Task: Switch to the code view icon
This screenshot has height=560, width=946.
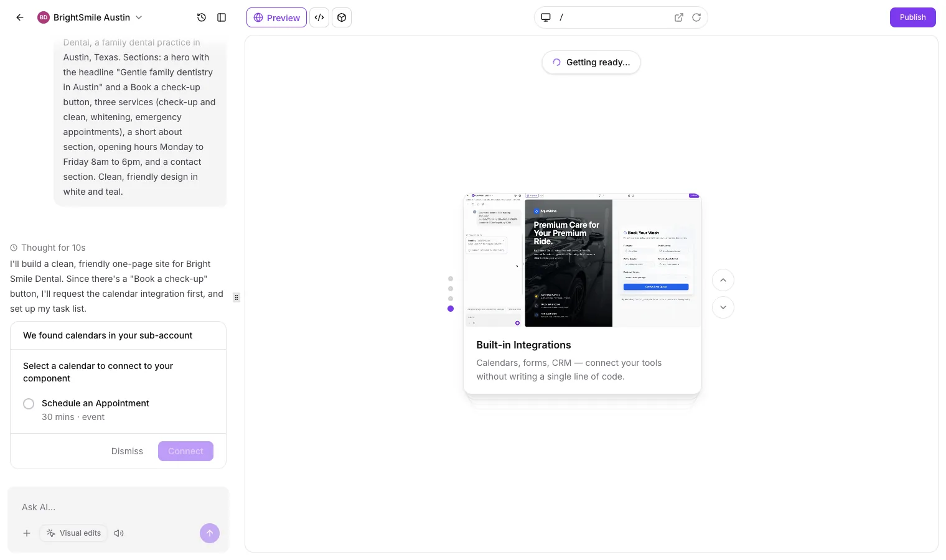Action: pyautogui.click(x=319, y=17)
